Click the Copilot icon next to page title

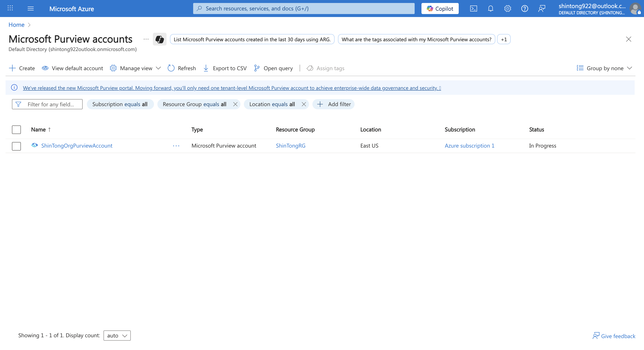160,39
